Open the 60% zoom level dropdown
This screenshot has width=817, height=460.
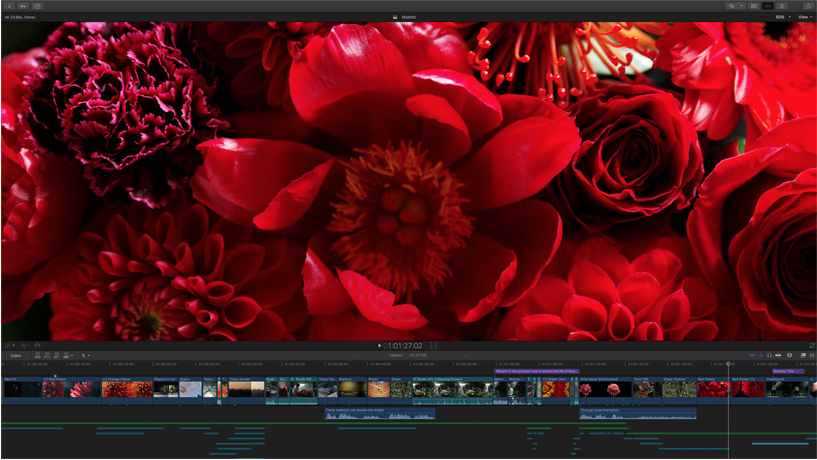pos(782,17)
